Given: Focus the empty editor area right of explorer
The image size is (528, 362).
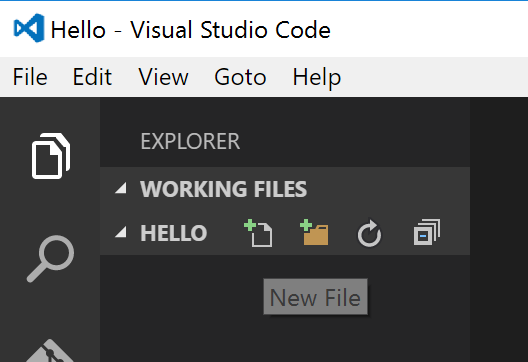Looking at the screenshot, I should click(x=499, y=230).
